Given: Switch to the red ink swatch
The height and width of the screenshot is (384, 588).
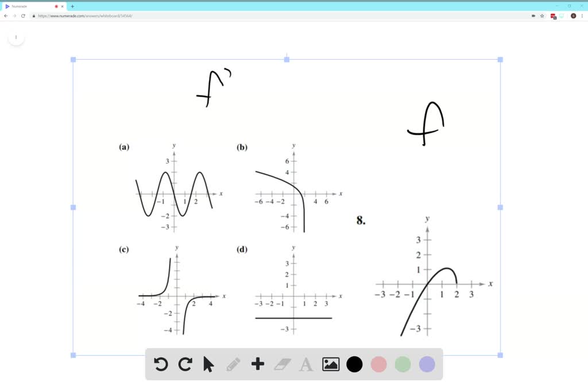Looking at the screenshot, I should pyautogui.click(x=378, y=364).
